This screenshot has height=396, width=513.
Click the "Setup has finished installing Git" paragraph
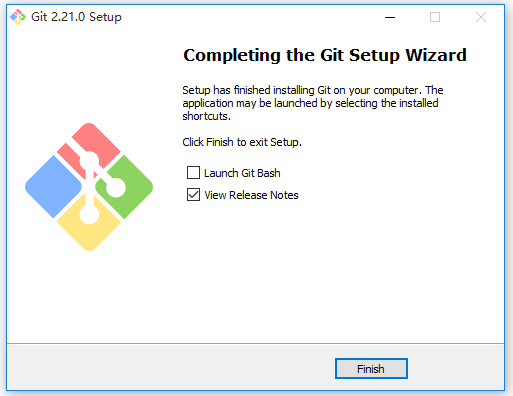click(313, 103)
